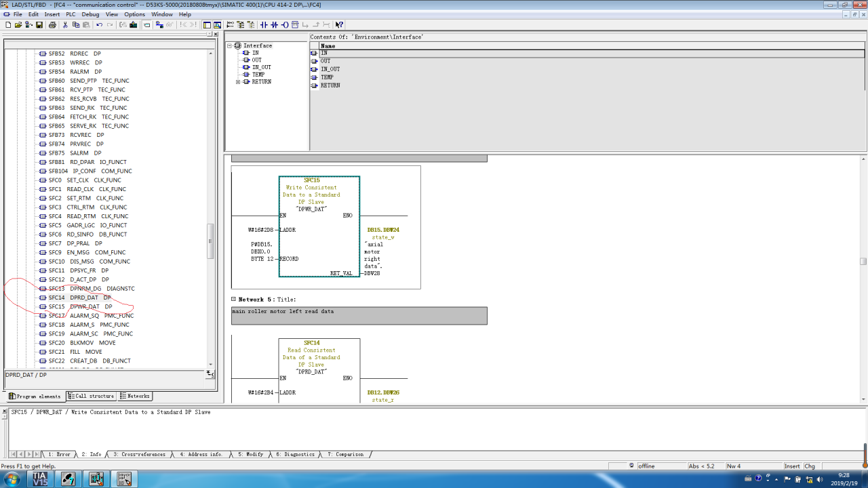The width and height of the screenshot is (868, 488).
Task: Click the Windows Start button
Action: (x=12, y=479)
